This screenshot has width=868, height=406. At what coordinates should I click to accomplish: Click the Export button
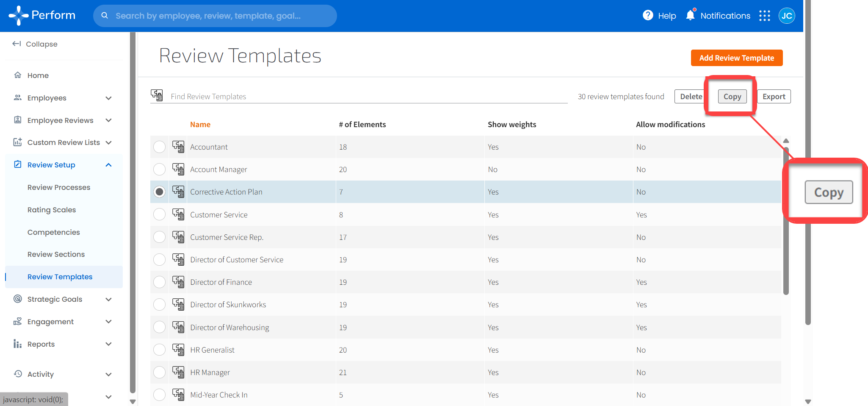point(774,97)
